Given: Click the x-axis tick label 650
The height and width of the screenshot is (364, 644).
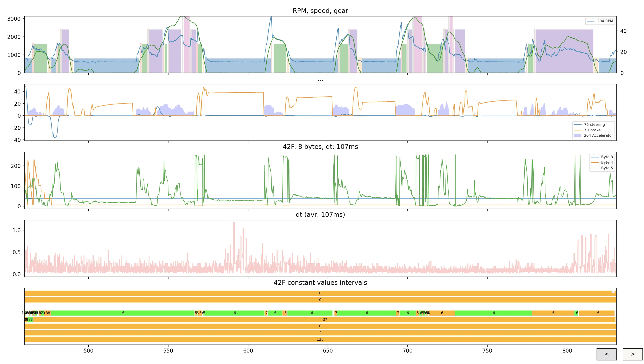Looking at the screenshot, I should coord(328,351).
